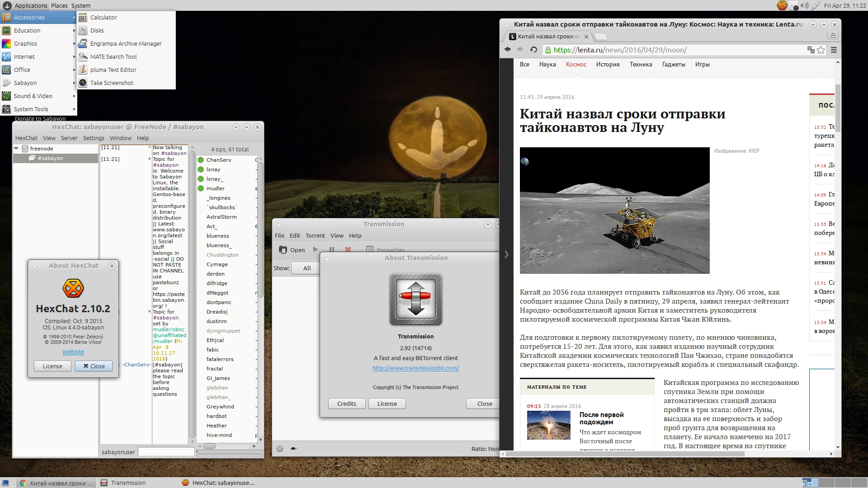Expand the Graphics submenu
This screenshot has height=488, width=868.
pos(38,43)
